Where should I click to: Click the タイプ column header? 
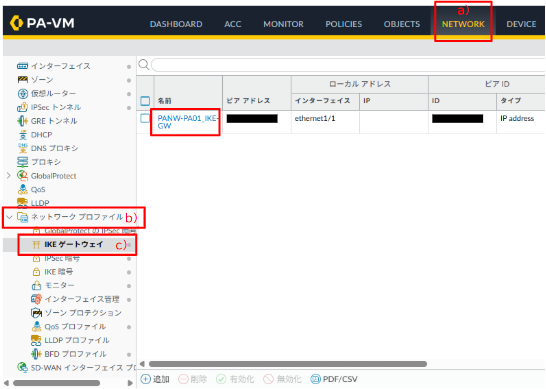coord(510,101)
